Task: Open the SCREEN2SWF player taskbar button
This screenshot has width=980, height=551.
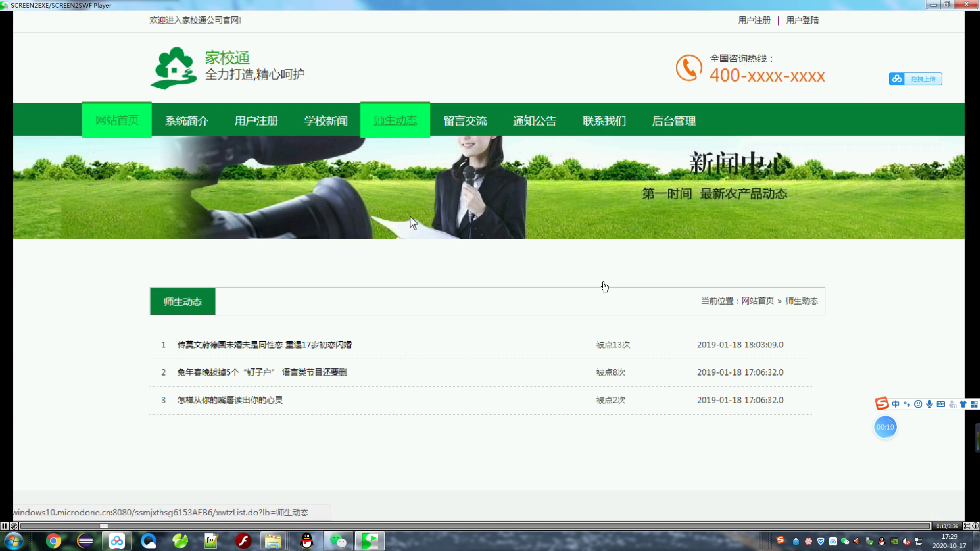Action: coord(370,541)
